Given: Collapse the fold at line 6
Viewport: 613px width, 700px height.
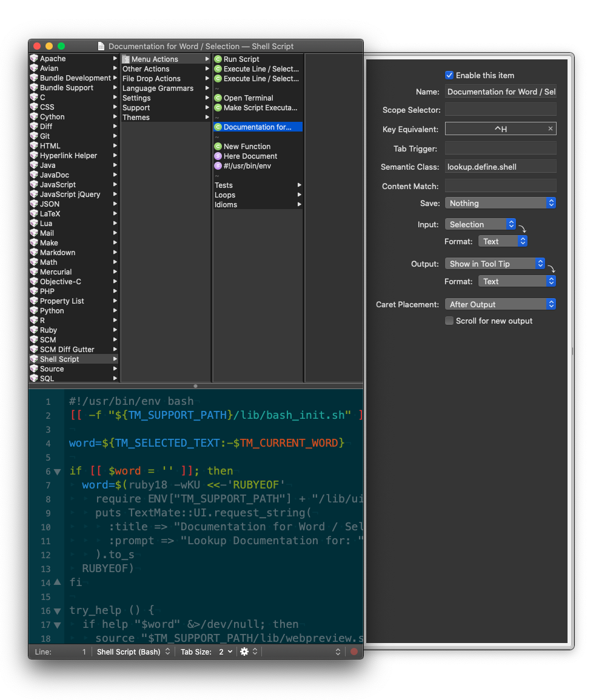Looking at the screenshot, I should click(x=57, y=472).
